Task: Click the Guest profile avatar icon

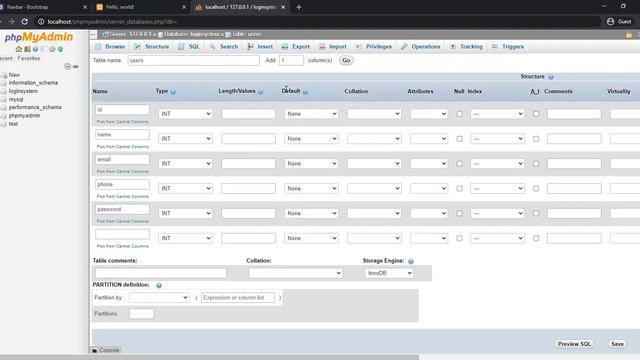Action: pyautogui.click(x=610, y=22)
